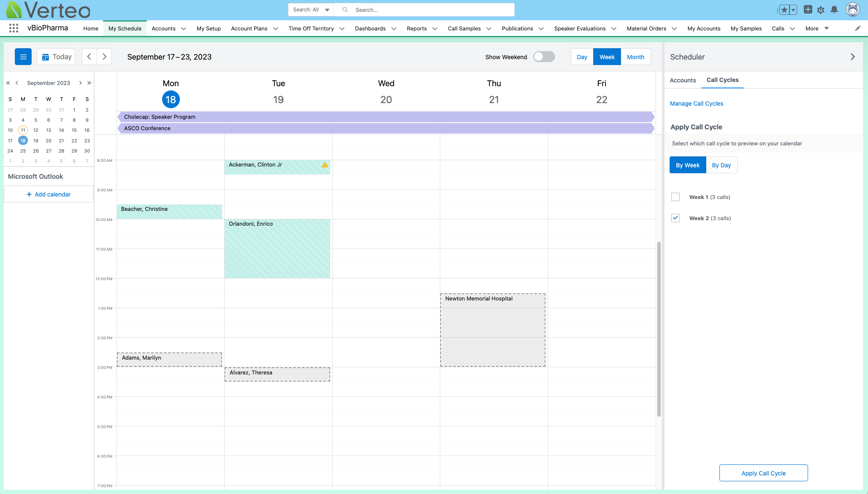The height and width of the screenshot is (494, 868).
Task: Open the Manage Call Cycles link
Action: click(696, 104)
